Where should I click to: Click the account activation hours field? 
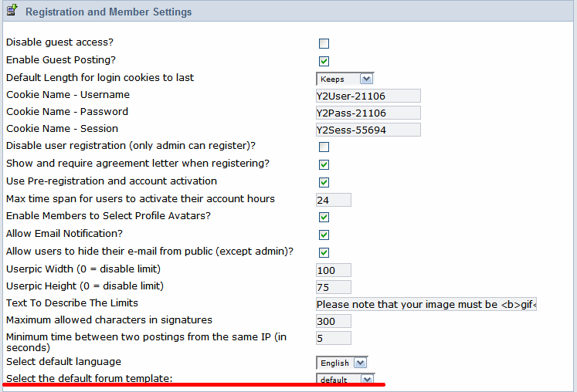point(334,200)
